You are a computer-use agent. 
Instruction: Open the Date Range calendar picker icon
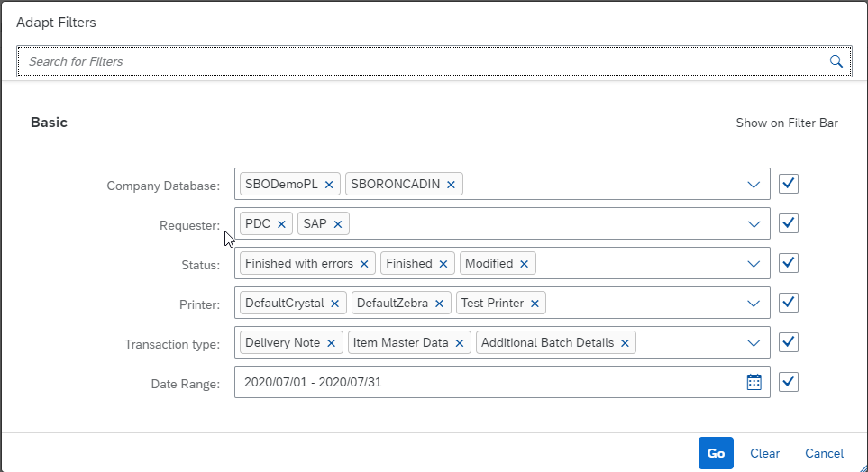point(754,382)
